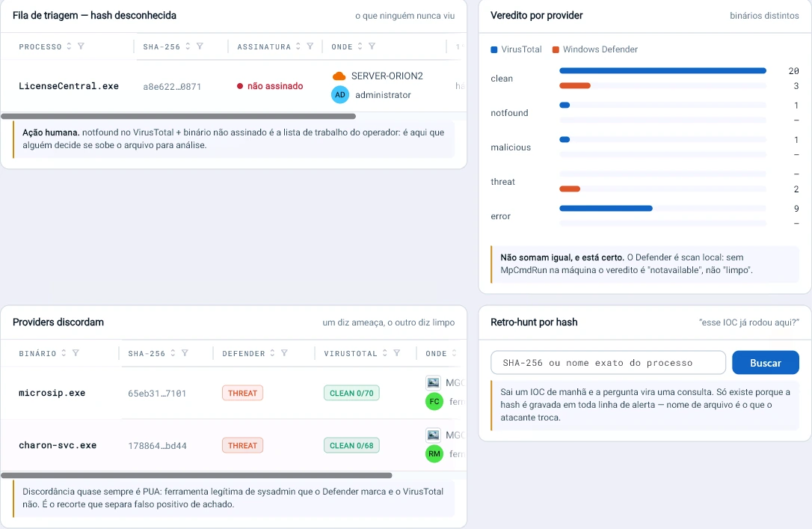
Task: Select microsip.exe binary cell
Action: (x=52, y=393)
